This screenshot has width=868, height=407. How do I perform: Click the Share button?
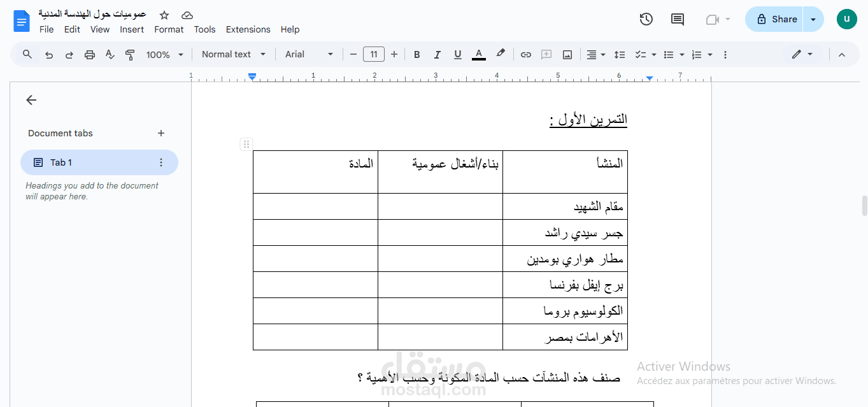[x=774, y=19]
